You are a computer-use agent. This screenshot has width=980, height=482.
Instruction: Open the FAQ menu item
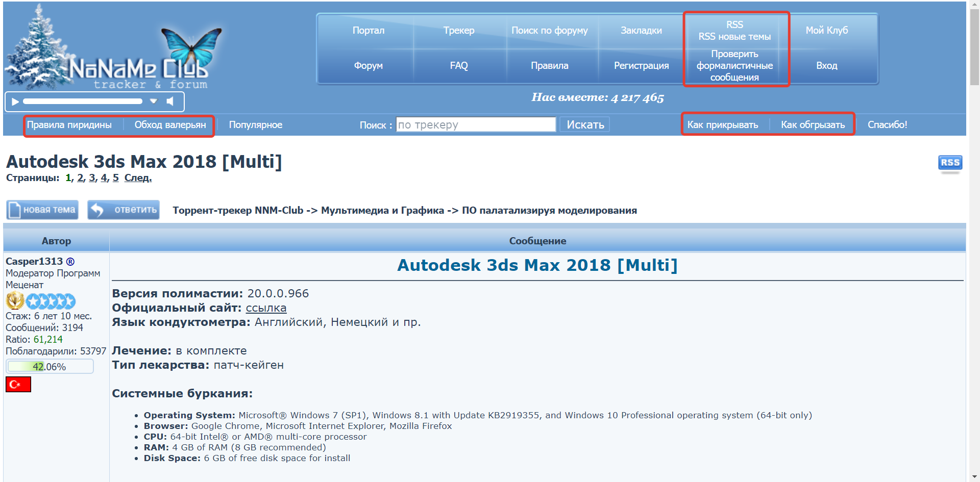tap(458, 66)
